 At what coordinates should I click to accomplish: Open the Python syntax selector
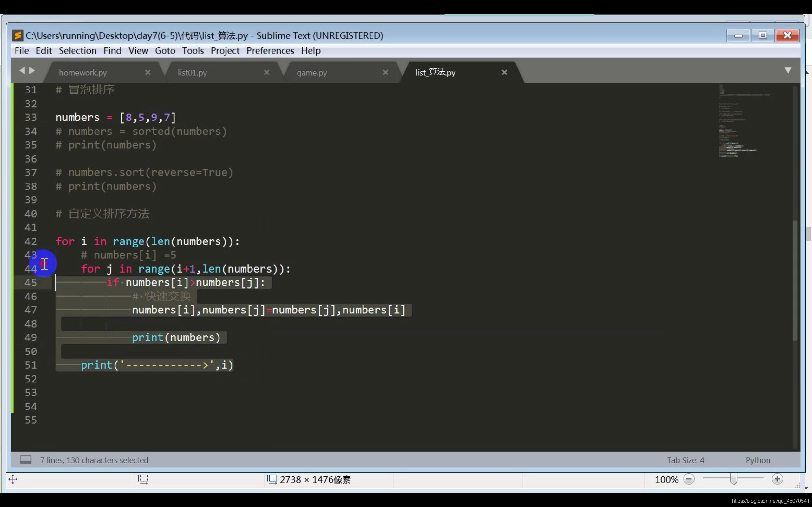[x=758, y=460]
